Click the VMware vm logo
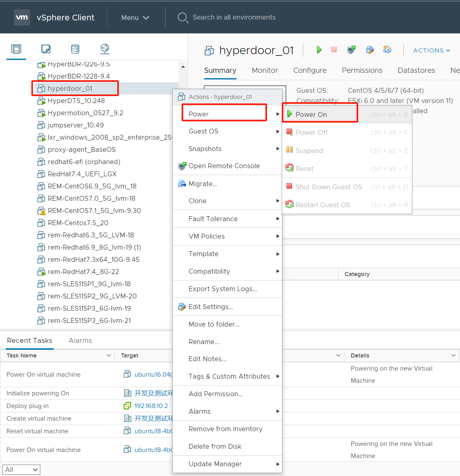The height and width of the screenshot is (476, 460). coord(22,17)
